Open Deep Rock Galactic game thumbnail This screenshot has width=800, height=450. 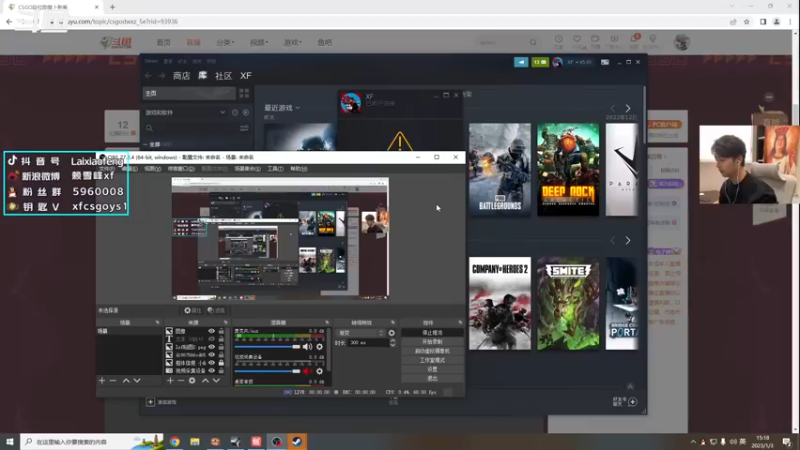click(568, 169)
